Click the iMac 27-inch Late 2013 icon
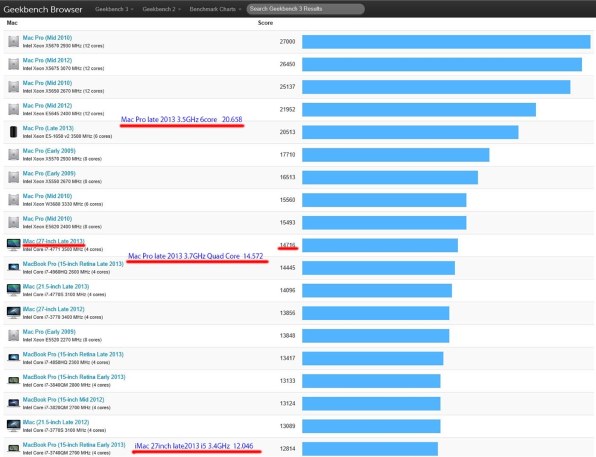 (14, 244)
